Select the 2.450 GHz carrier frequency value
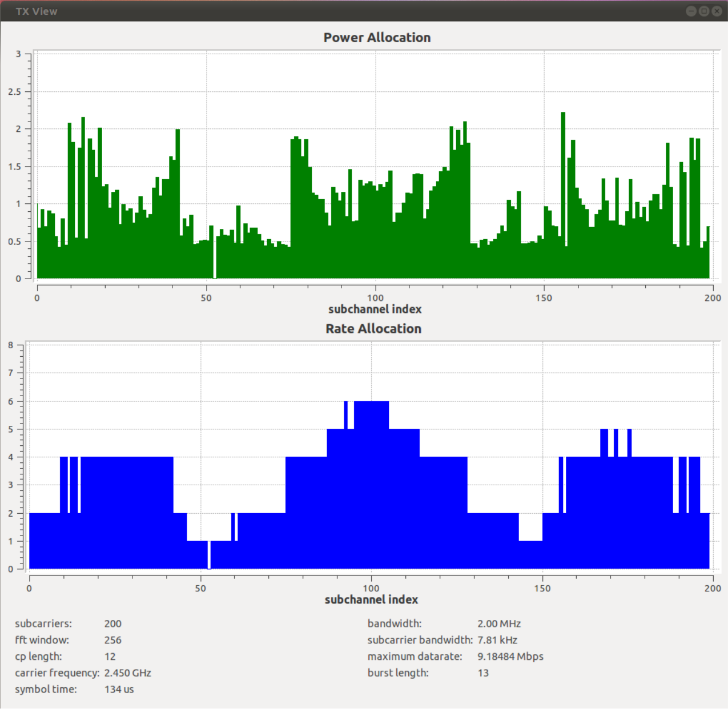This screenshot has width=728, height=709. 128,673
